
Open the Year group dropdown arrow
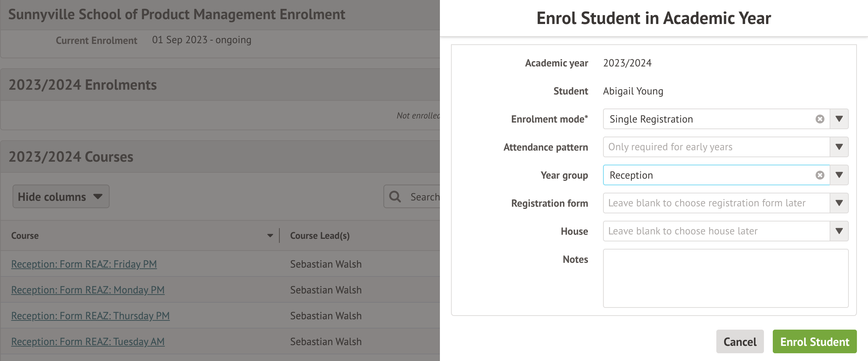coord(839,175)
